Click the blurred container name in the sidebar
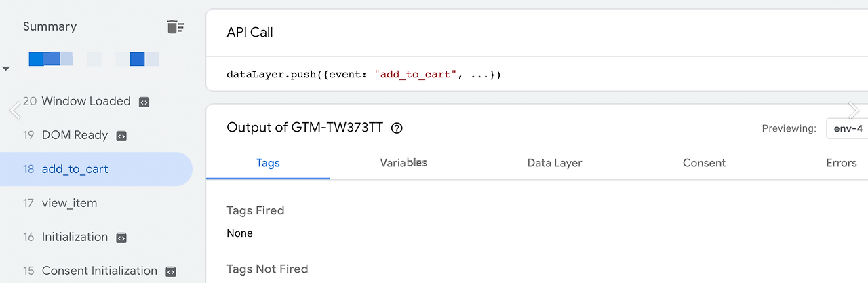 tap(94, 59)
